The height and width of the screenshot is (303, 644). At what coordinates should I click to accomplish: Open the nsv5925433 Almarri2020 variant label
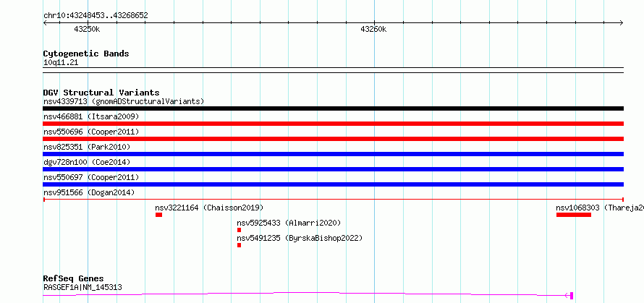point(289,223)
